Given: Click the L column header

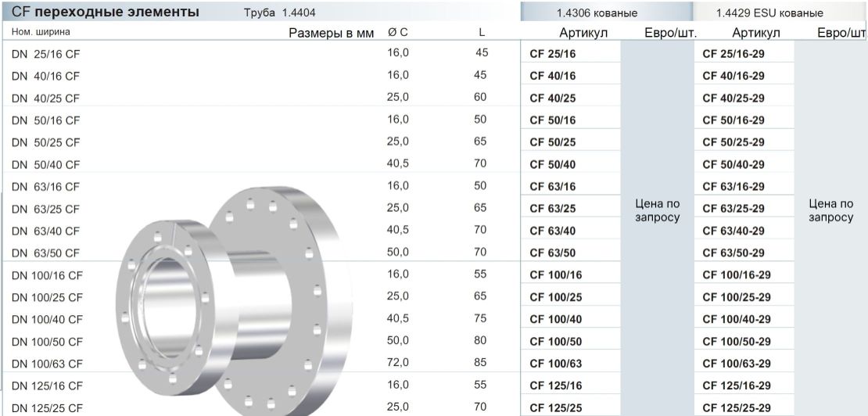Looking at the screenshot, I should [x=482, y=33].
